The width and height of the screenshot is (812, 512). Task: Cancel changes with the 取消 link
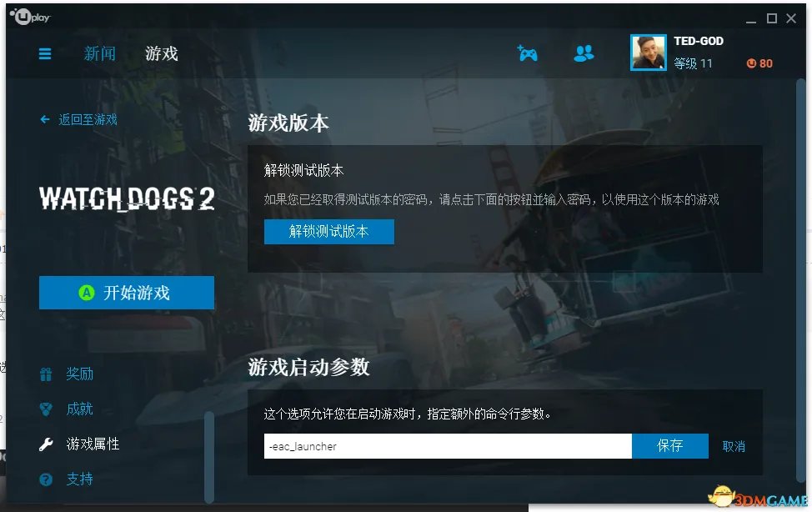pyautogui.click(x=734, y=446)
